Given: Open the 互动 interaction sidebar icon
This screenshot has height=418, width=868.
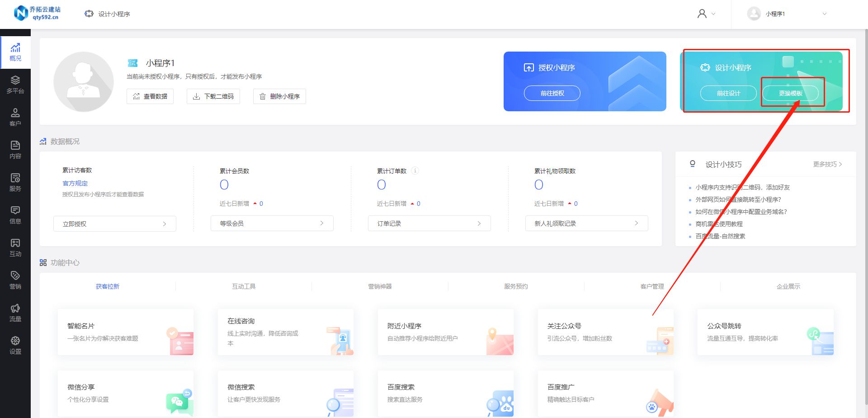Looking at the screenshot, I should point(15,247).
